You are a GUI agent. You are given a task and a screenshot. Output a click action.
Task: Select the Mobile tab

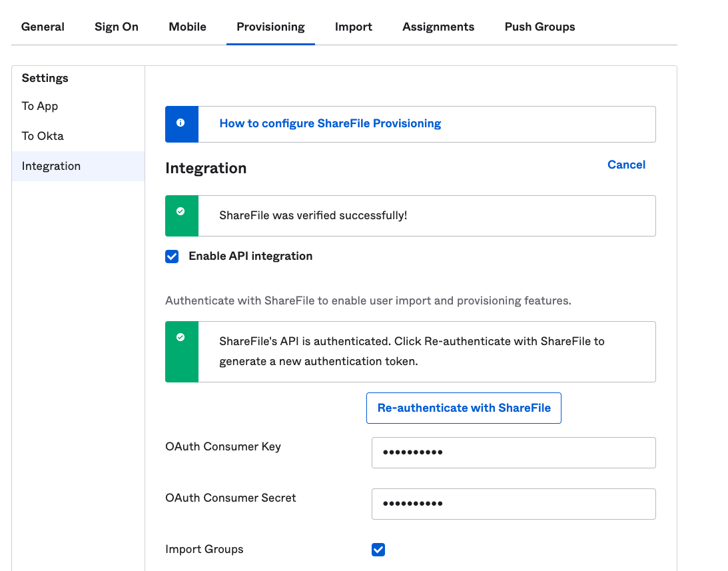point(187,27)
